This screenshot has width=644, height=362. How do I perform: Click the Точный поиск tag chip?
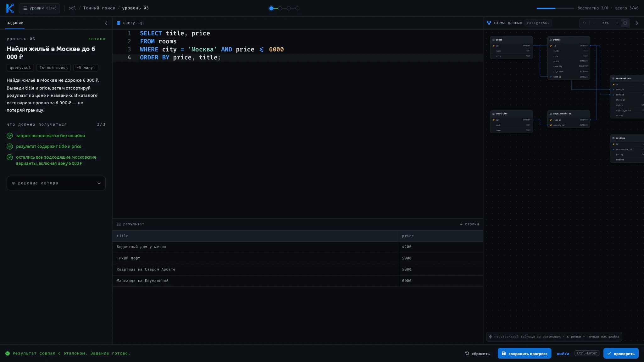53,68
